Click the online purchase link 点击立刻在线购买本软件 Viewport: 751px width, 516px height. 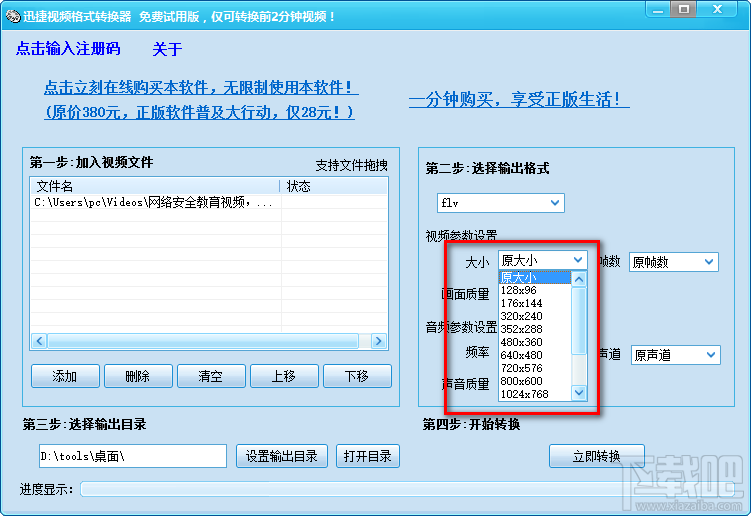click(x=201, y=87)
